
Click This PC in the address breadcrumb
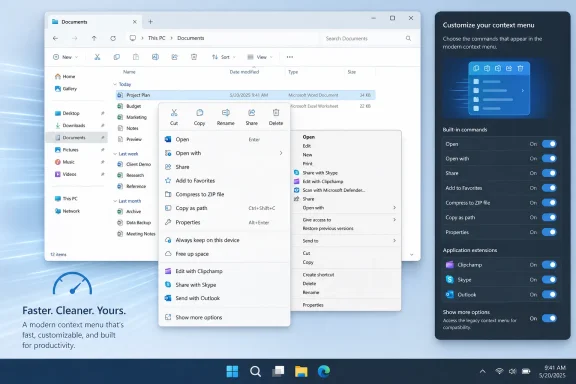156,38
